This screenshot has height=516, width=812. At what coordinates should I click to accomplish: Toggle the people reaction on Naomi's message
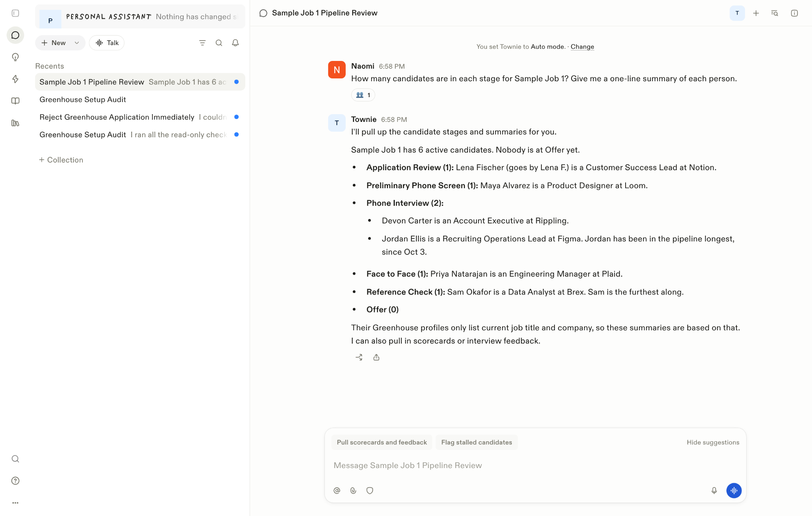coord(363,95)
